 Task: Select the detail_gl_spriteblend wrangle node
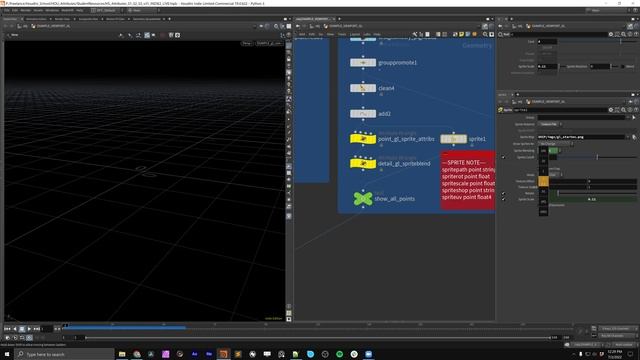tap(363, 164)
